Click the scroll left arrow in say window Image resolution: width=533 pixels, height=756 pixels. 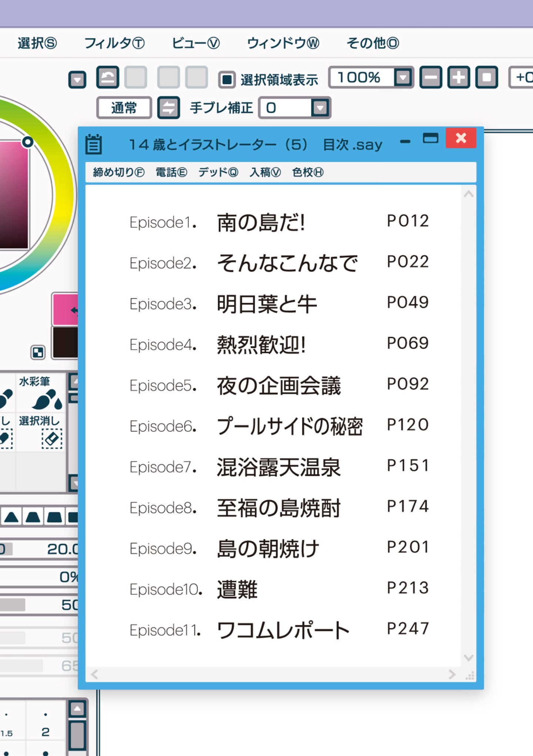(x=95, y=675)
